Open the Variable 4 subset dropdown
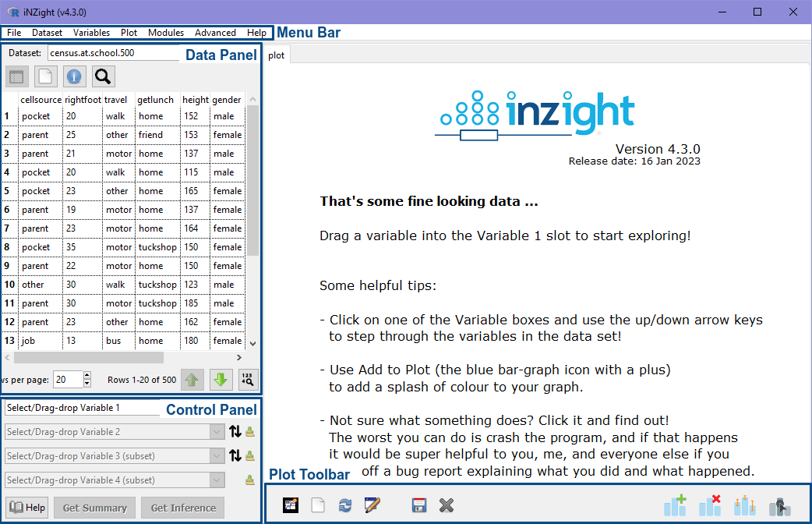The height and width of the screenshot is (524, 812). [x=216, y=480]
